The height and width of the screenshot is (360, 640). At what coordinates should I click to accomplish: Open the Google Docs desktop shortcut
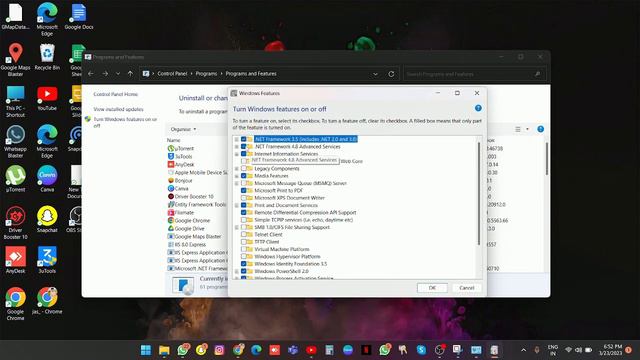(x=78, y=17)
